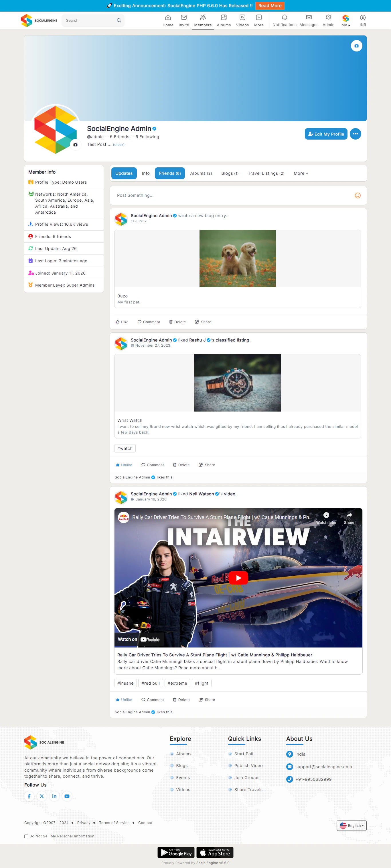Open the YouTube follow icon
Screen dimensions: 391x868
67,796
